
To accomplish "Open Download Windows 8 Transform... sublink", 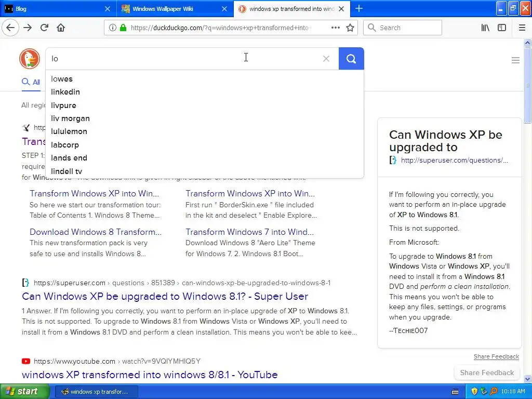I will coord(96,232).
